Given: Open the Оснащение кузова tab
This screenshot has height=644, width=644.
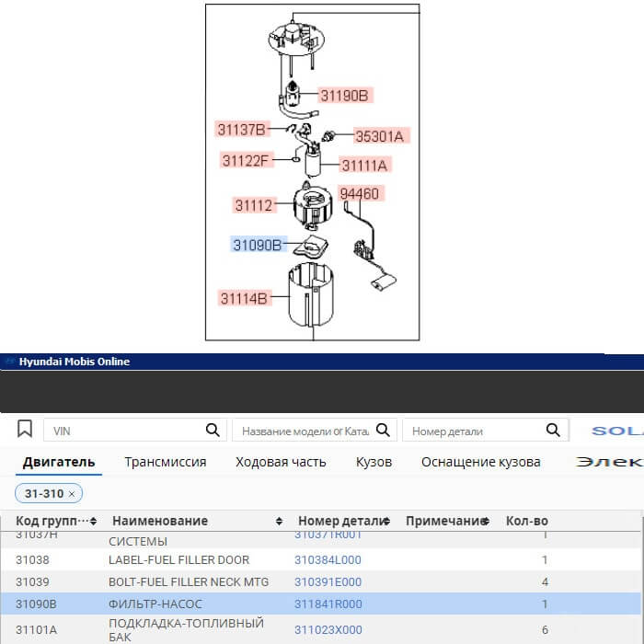Looking at the screenshot, I should tap(480, 462).
